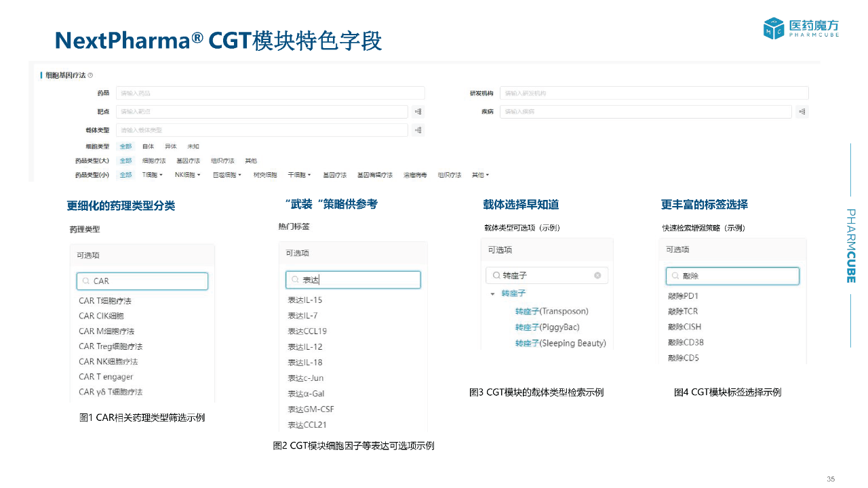Choose 组织疗法 in 药品类型(小) row
868x488 pixels.
coord(450,175)
